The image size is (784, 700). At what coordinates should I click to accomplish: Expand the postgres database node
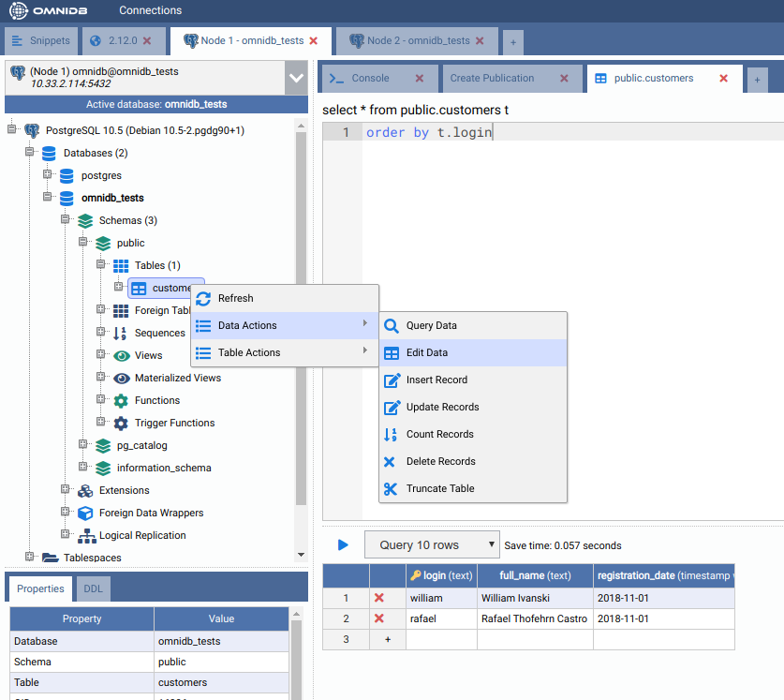pos(48,175)
